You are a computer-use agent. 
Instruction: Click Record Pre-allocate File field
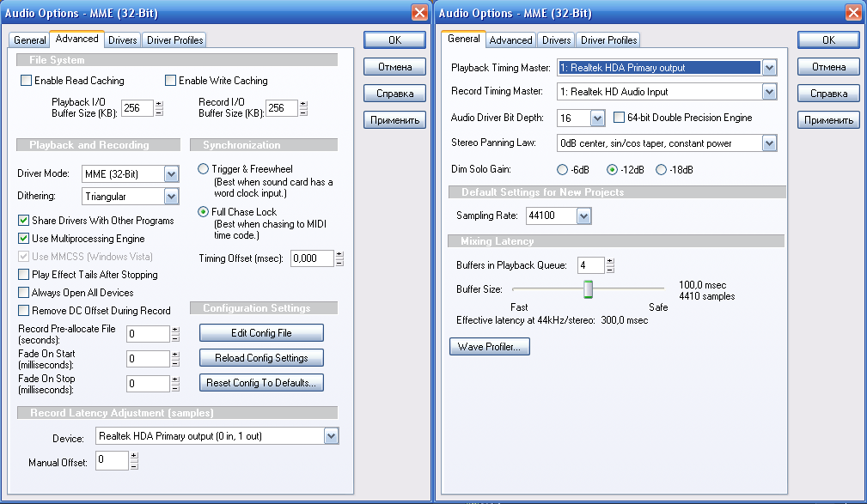tap(148, 334)
